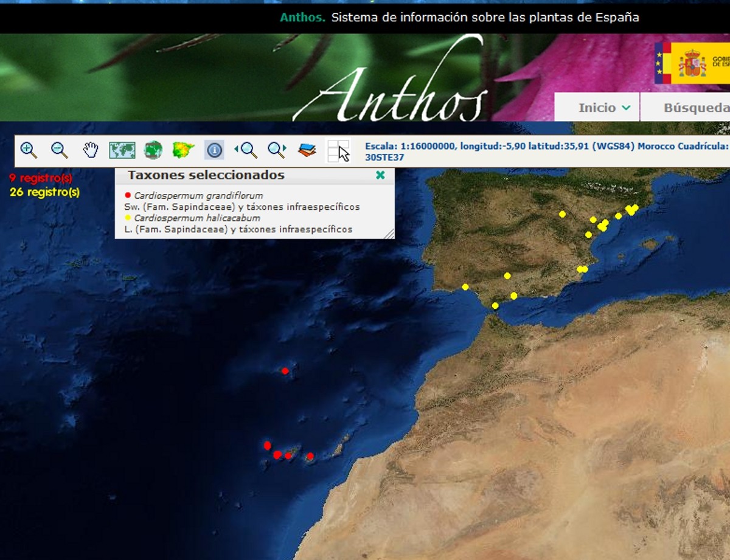Click the yellow dot legend swatch
This screenshot has height=560, width=730.
128,218
